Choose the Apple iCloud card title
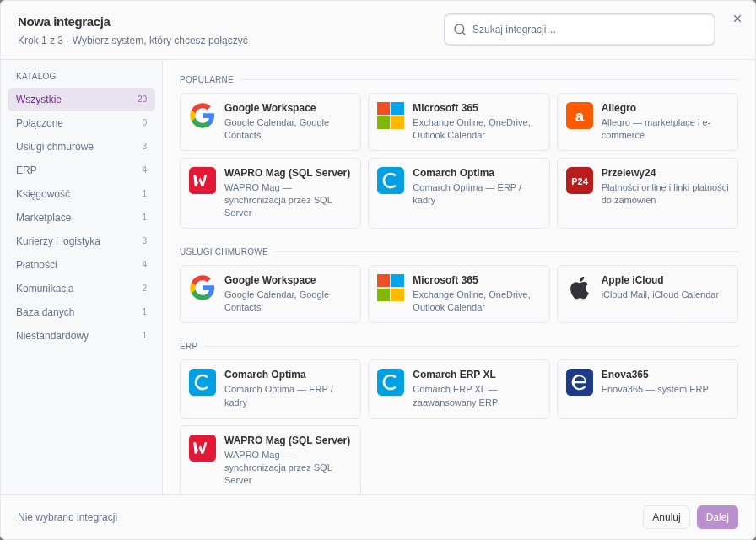Viewport: 756px width, 540px height. pyautogui.click(x=633, y=280)
